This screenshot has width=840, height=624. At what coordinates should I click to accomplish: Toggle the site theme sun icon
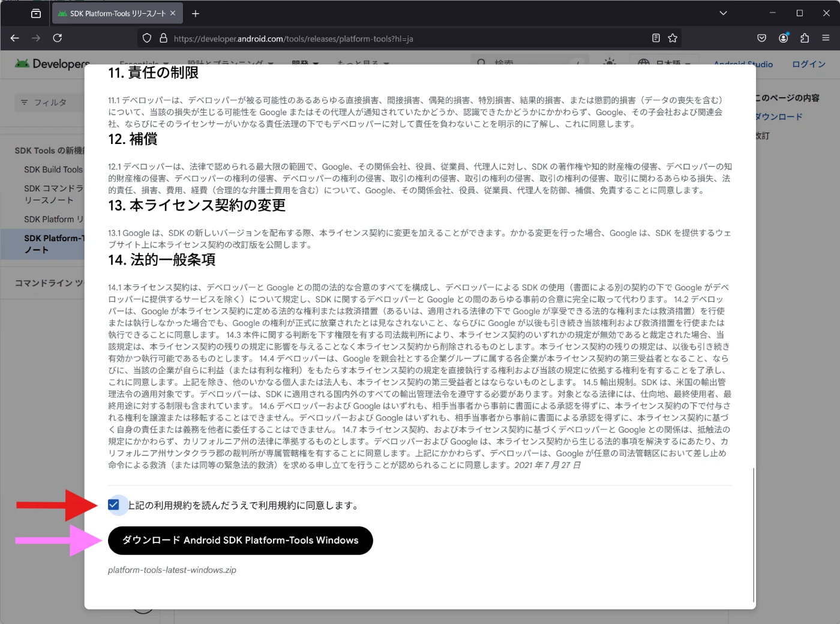tap(610, 62)
